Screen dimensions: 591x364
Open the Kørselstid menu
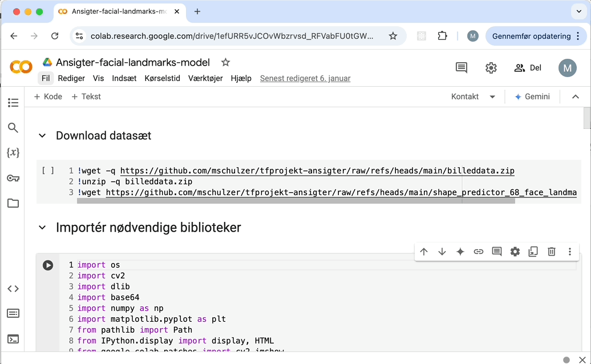click(x=162, y=79)
